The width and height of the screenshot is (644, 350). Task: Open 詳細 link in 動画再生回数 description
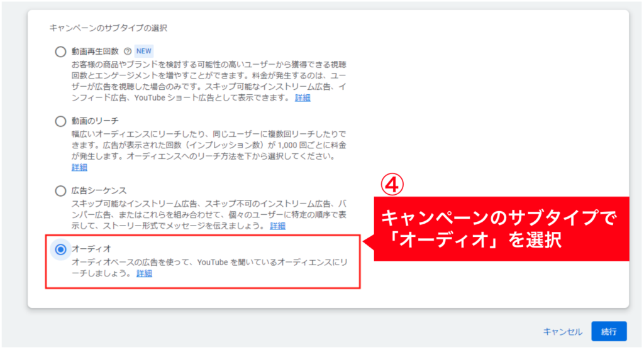click(303, 98)
